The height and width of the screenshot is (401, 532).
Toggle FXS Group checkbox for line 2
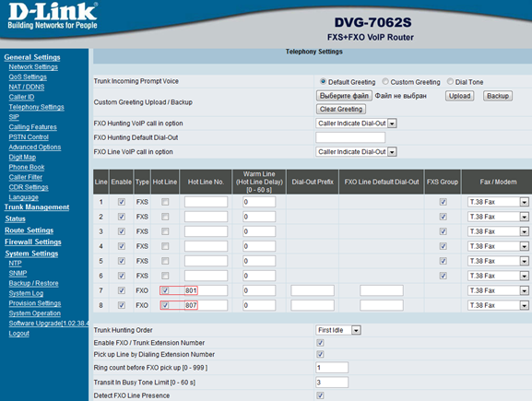point(443,217)
